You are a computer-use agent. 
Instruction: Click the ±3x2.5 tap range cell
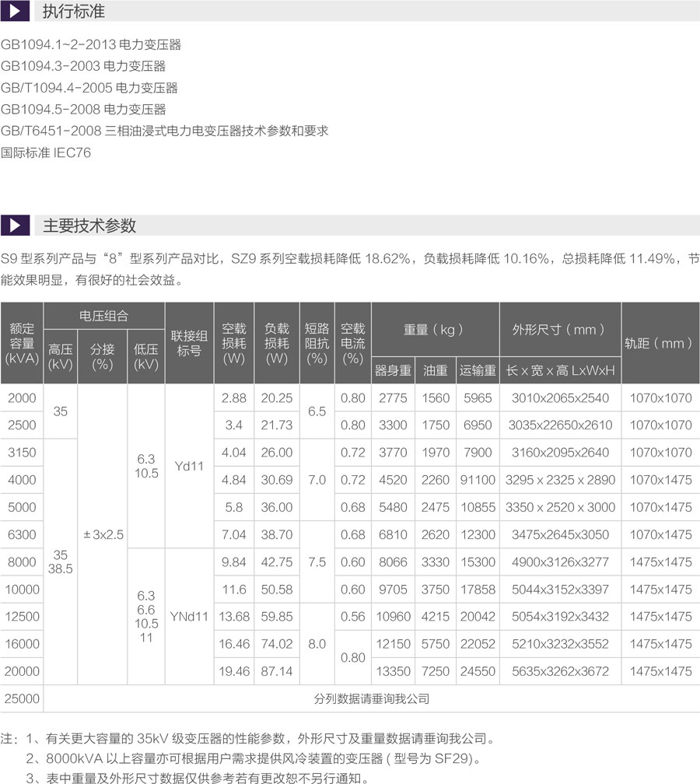103,534
